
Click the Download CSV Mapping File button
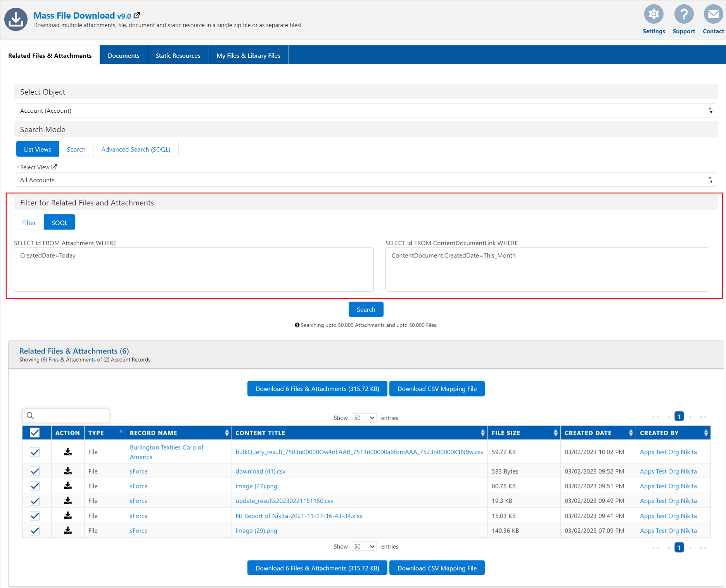pos(437,388)
